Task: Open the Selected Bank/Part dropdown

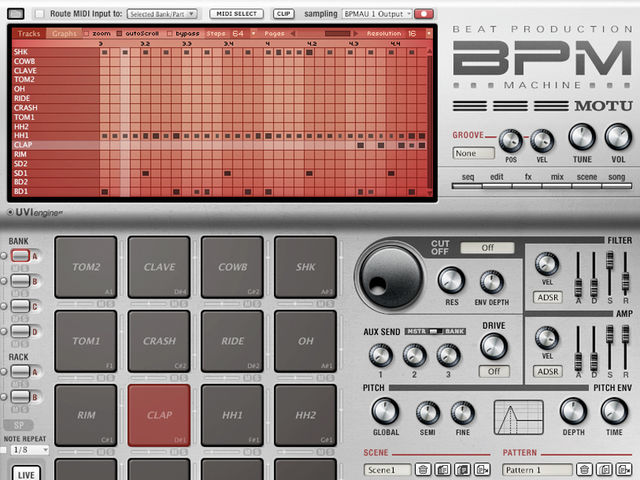Action: click(162, 14)
